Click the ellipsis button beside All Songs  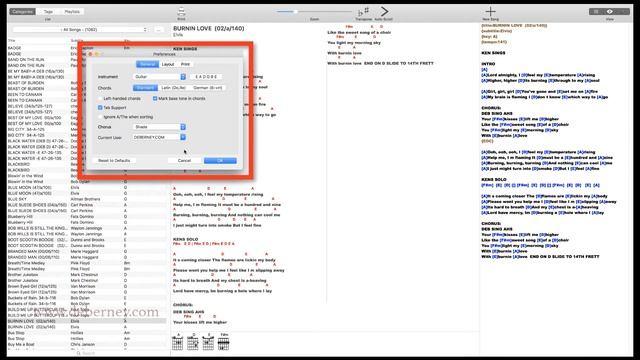point(158,30)
